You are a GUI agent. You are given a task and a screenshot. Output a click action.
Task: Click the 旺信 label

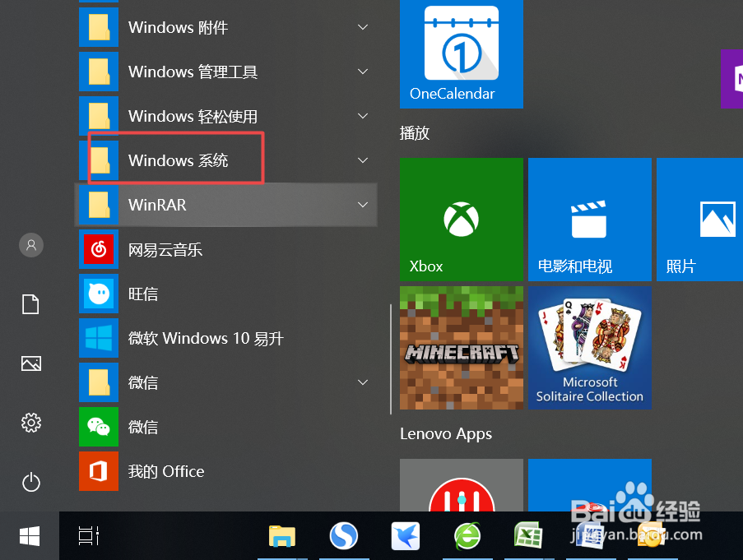click(x=143, y=294)
